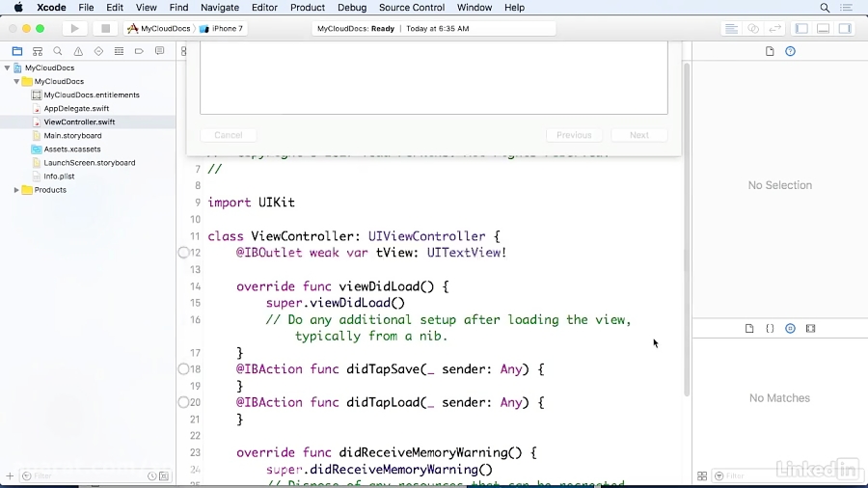Toggle the bottom Debug area
Image resolution: width=868 pixels, height=488 pixels.
[823, 29]
